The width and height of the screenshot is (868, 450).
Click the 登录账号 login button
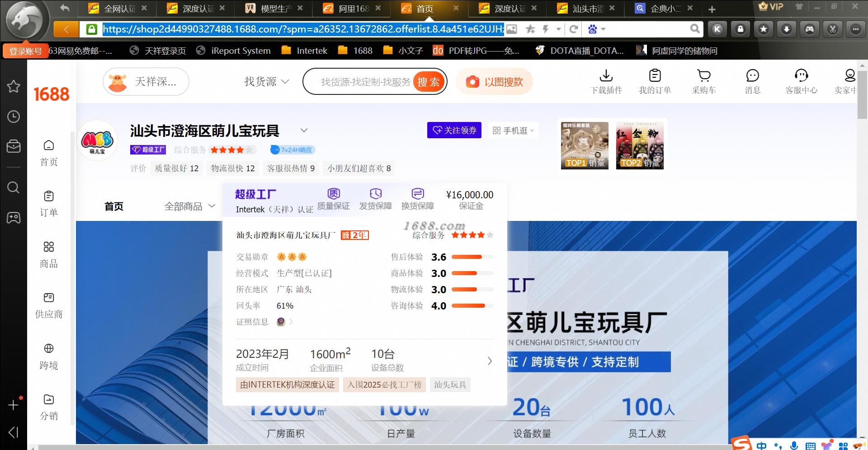click(x=25, y=51)
